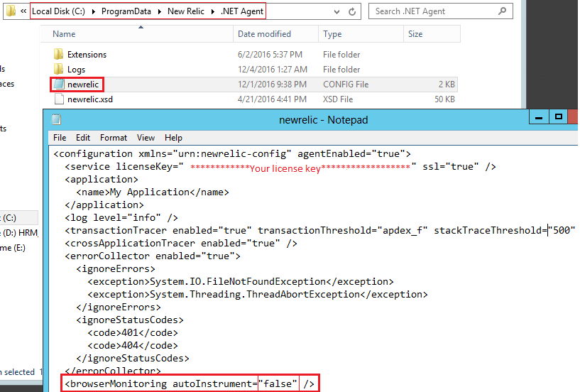Click the 12/1/2016 9:38 PM date cell

coord(272,85)
